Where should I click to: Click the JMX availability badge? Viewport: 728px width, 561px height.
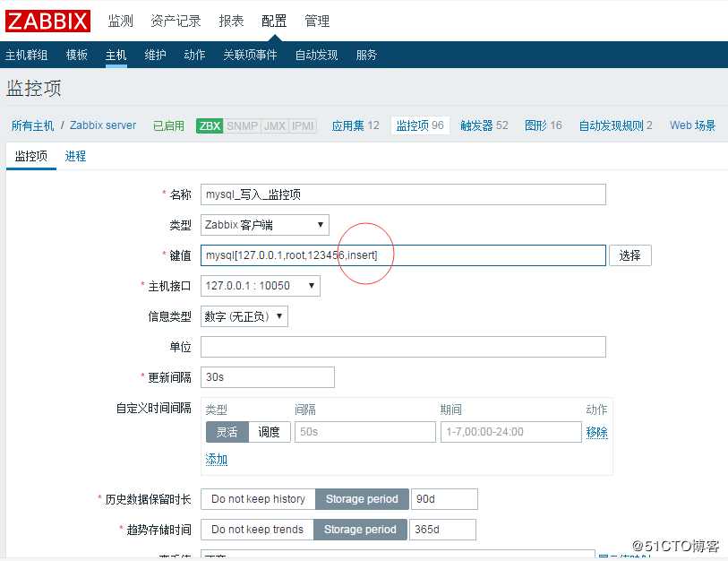(x=275, y=125)
